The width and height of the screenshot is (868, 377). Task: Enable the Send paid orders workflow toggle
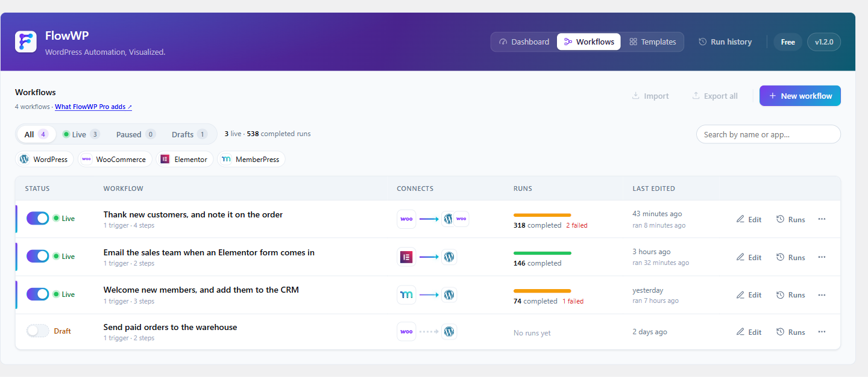click(x=38, y=331)
